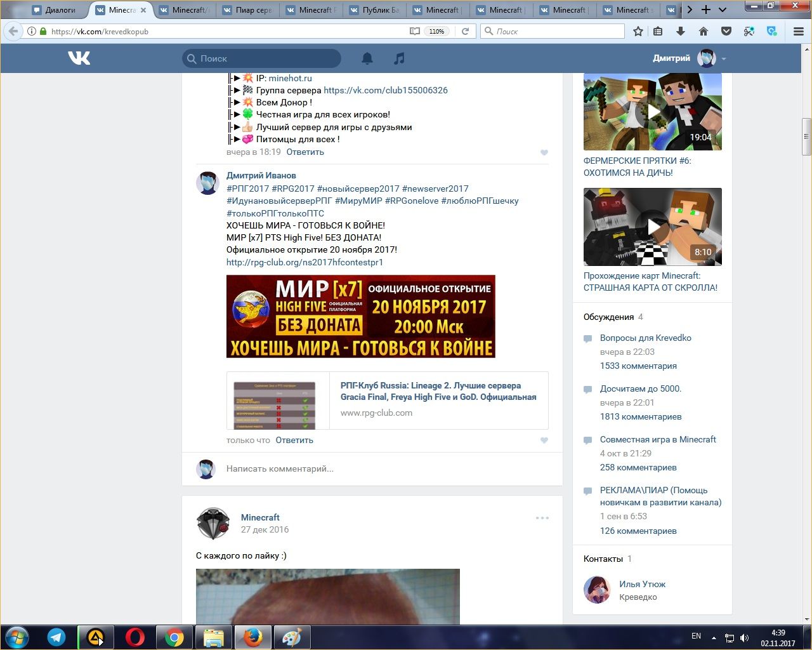Click Firefox home icon
The height and width of the screenshot is (650, 812).
pyautogui.click(x=704, y=31)
